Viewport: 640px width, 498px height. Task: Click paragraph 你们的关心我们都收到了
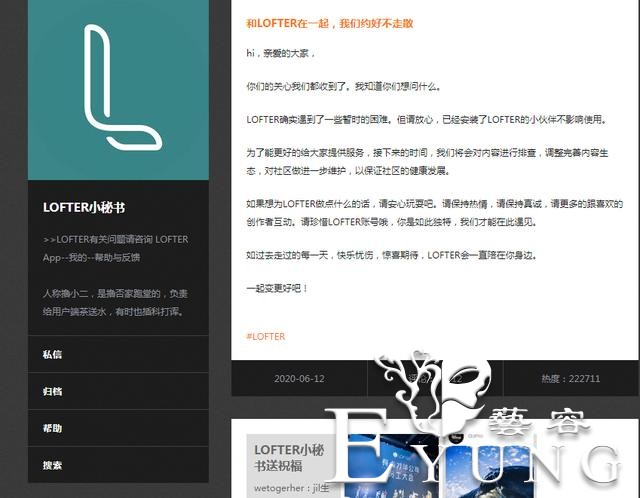[344, 87]
